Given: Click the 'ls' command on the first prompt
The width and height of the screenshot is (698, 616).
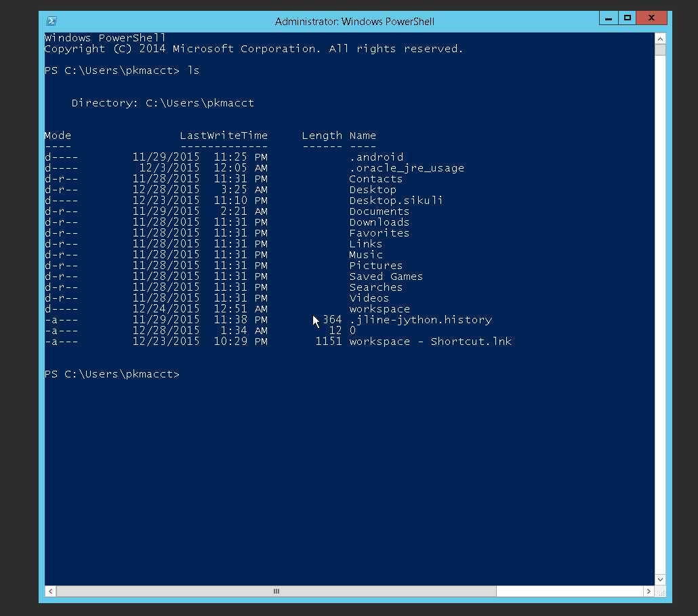Looking at the screenshot, I should coord(193,70).
